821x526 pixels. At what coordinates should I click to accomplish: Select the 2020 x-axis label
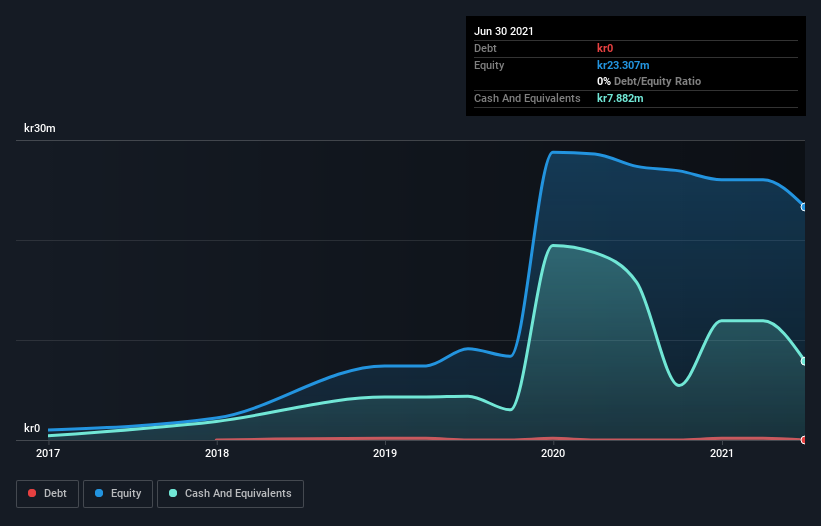point(553,453)
